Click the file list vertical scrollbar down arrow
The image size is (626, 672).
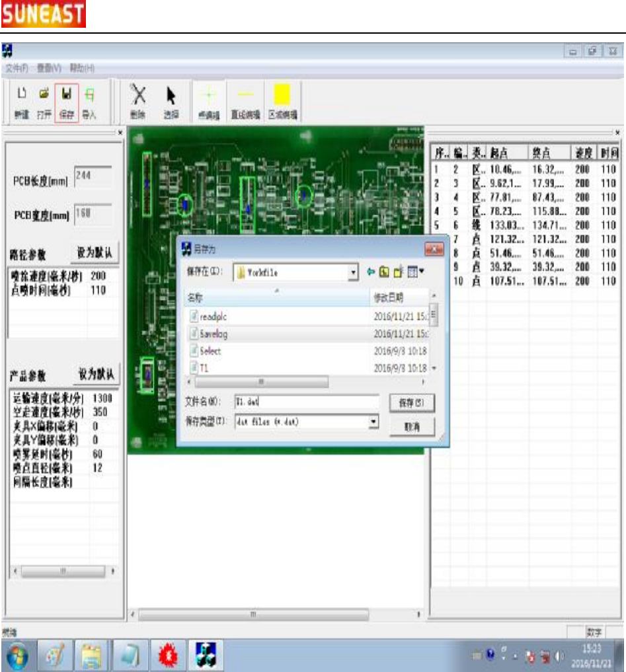434,368
